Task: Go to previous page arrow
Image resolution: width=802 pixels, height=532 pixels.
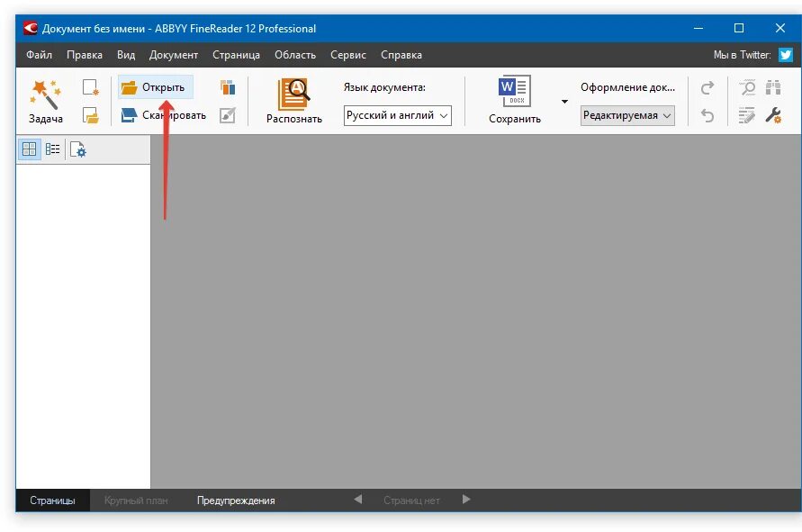Action: (x=358, y=500)
